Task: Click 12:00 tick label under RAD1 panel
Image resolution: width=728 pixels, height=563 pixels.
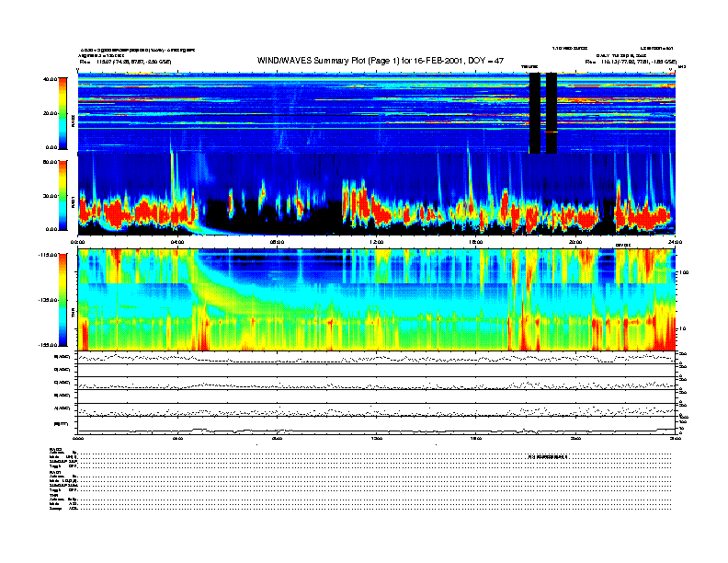Action: tap(377, 242)
